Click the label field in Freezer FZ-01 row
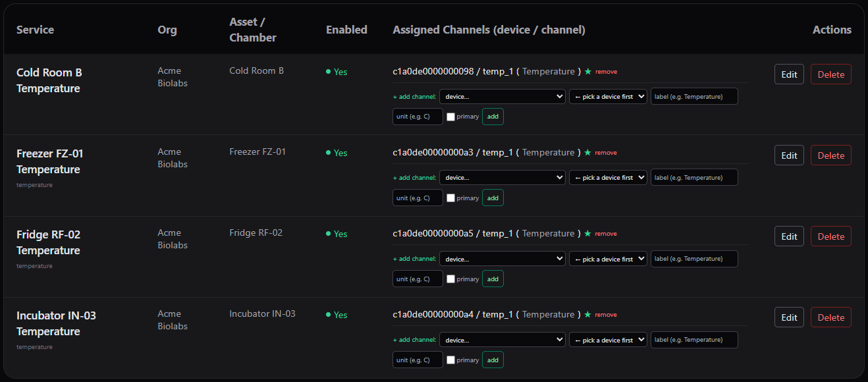868x382 pixels. [x=694, y=177]
